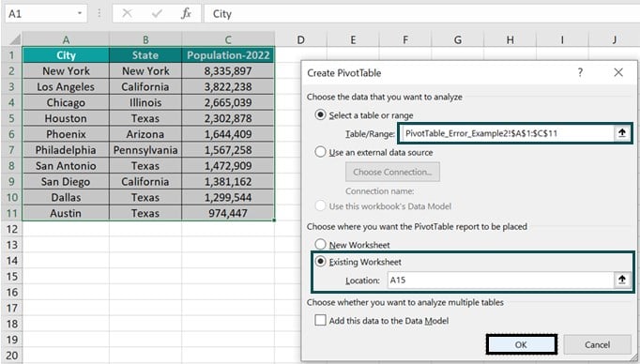Select column B header
The width and height of the screenshot is (640, 364).
145,39
